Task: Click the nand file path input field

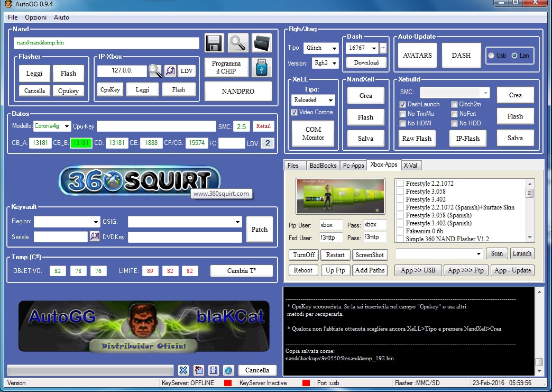Action: pyautogui.click(x=106, y=43)
